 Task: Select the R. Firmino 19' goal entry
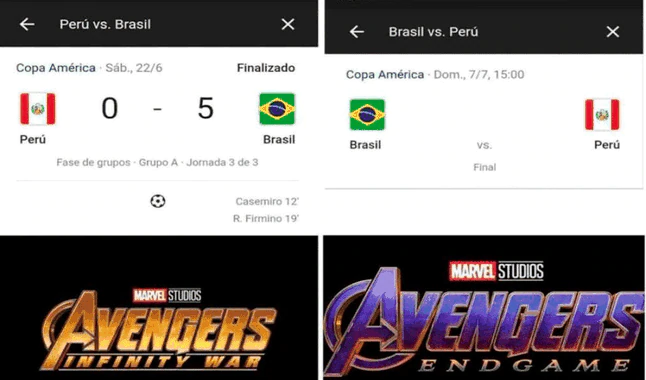point(266,218)
